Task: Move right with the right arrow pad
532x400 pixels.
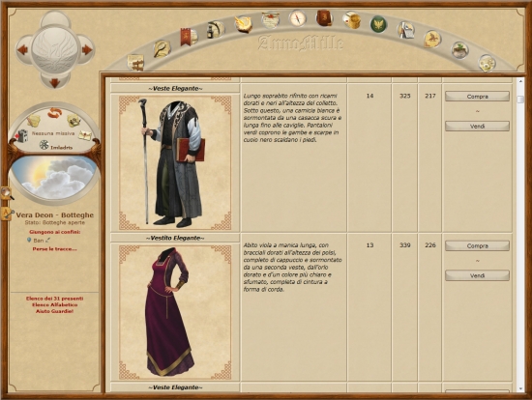Action: point(87,50)
